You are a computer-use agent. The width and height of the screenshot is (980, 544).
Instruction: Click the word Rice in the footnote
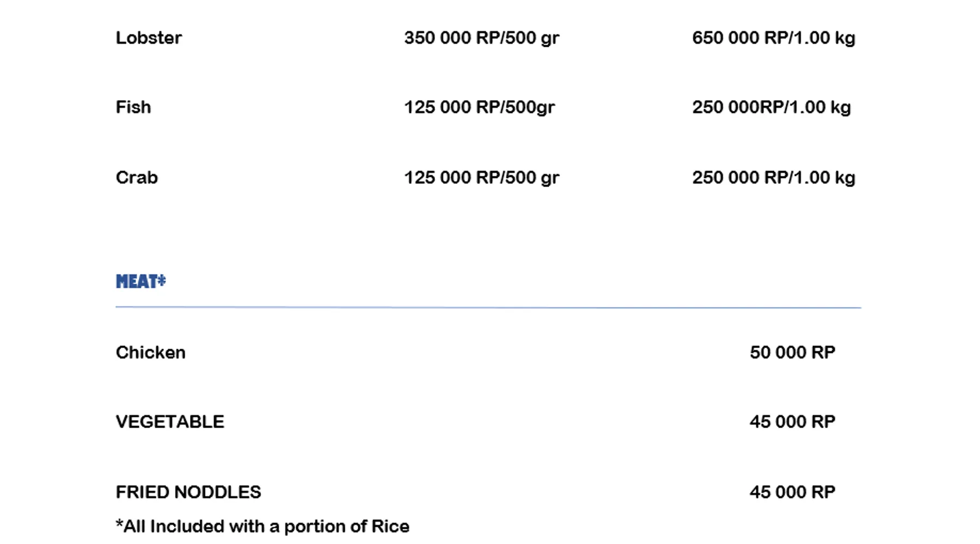pyautogui.click(x=390, y=527)
